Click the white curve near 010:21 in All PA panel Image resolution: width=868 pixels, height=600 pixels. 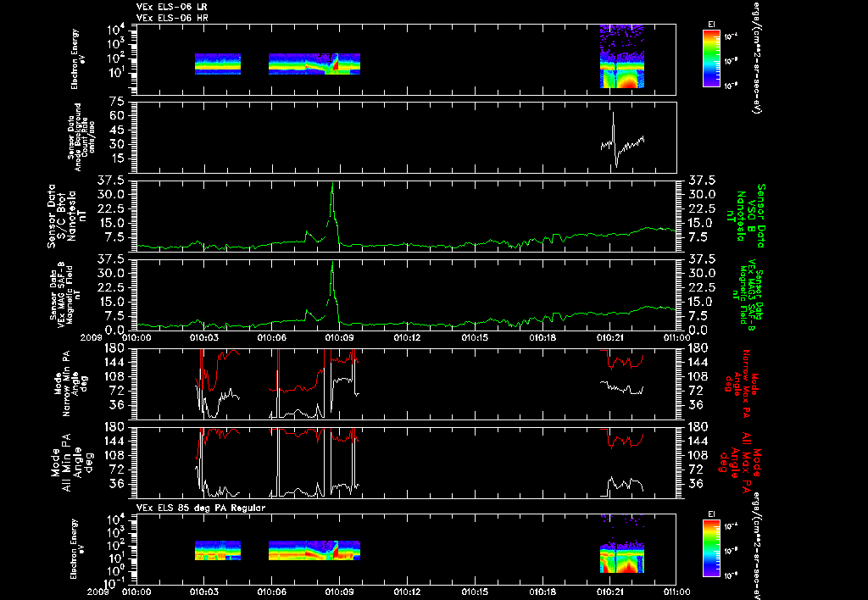(622, 486)
